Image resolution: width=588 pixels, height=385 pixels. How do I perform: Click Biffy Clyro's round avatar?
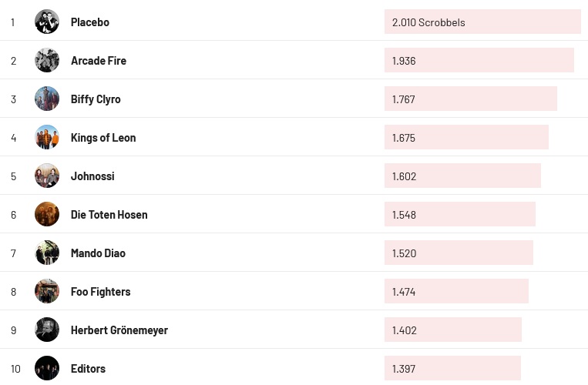tap(47, 99)
